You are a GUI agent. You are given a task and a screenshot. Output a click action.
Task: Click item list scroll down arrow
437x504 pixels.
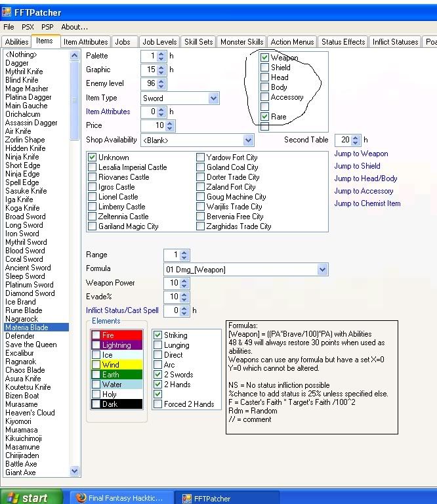[75, 471]
